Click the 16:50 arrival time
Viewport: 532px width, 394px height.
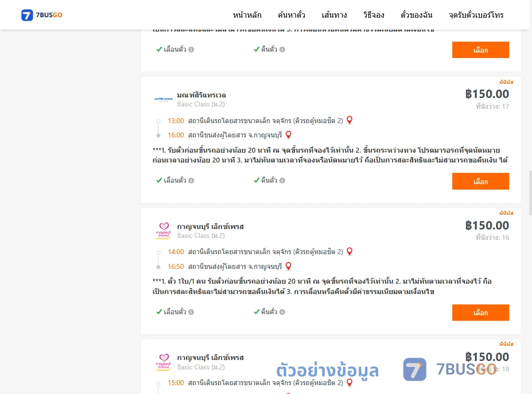click(176, 267)
